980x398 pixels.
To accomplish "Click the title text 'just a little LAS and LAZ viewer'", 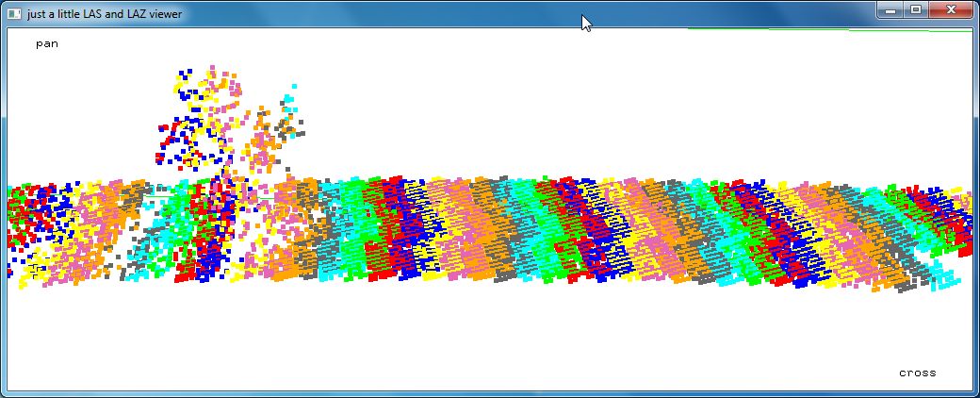I will [105, 14].
